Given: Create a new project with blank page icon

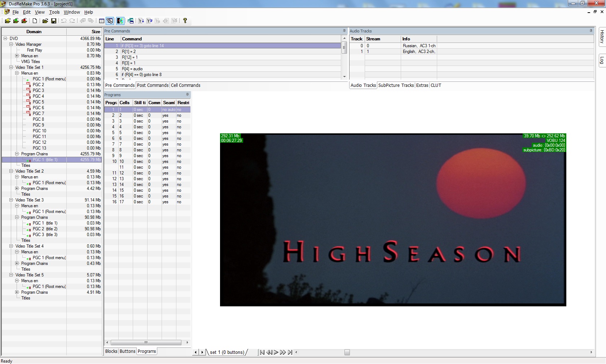Looking at the screenshot, I should [35, 21].
